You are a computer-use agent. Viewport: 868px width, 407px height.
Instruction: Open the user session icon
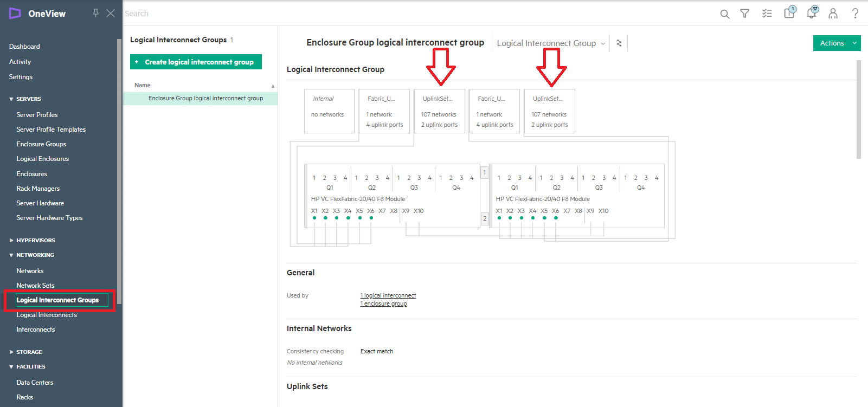pos(833,14)
